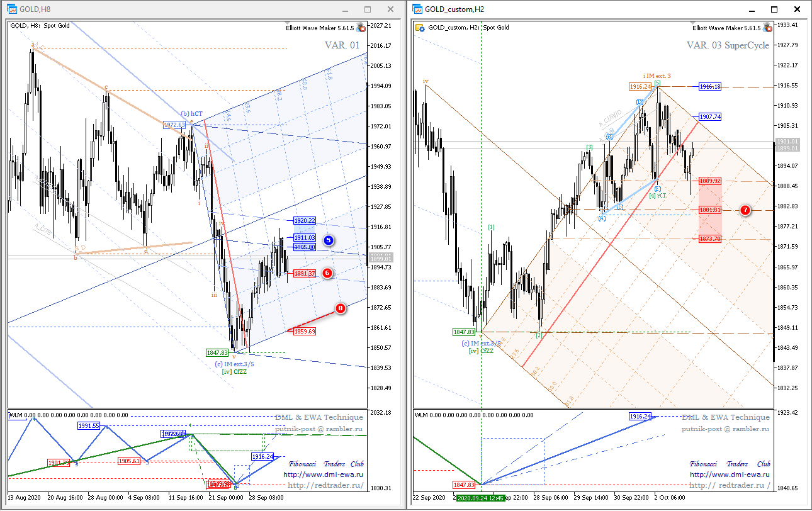Open the redtrader.ru link in the right chart
The image size is (812, 511).
pos(730,485)
